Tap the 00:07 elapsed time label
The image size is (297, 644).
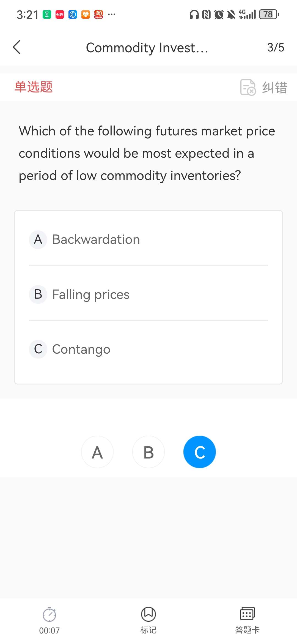50,631
